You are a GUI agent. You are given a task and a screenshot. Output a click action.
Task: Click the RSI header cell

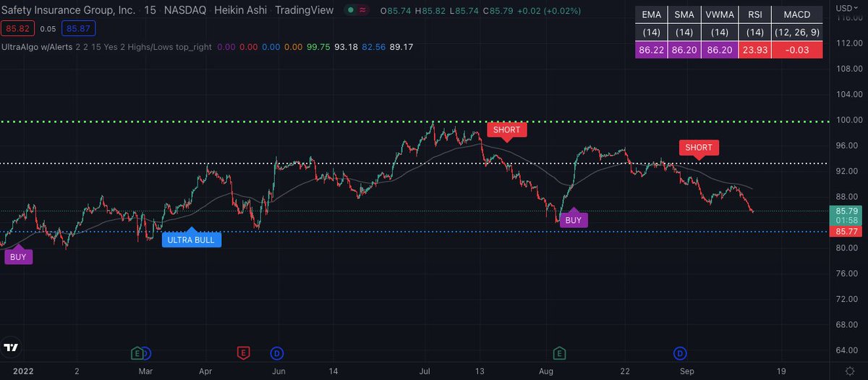point(754,14)
